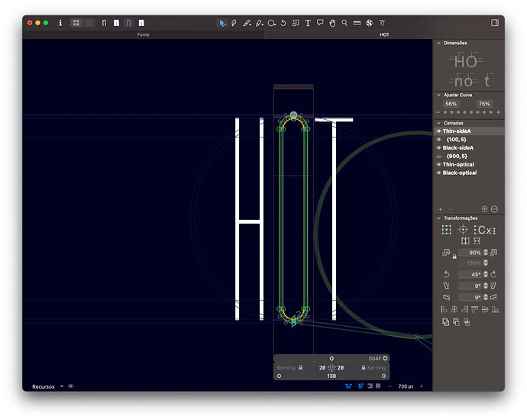Select the arrow Select tool
527x420 pixels.
click(x=221, y=23)
